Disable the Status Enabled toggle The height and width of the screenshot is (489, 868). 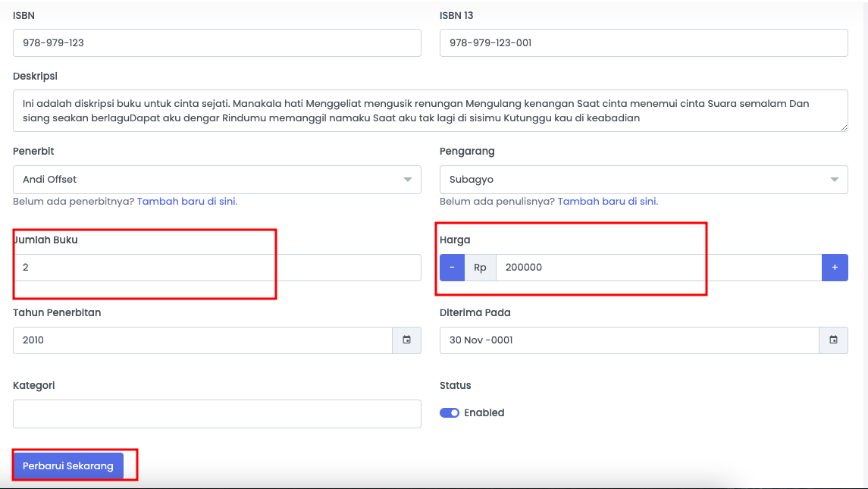pyautogui.click(x=449, y=412)
